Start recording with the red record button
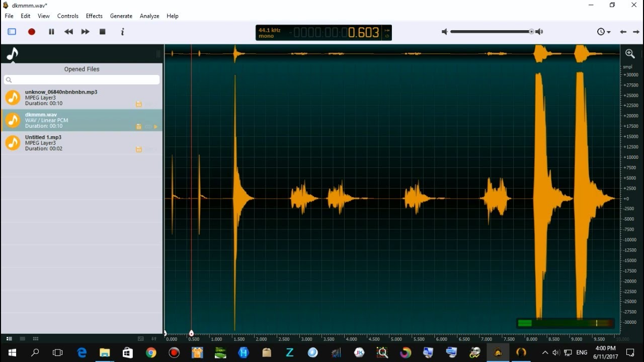Viewport: 644px width, 362px height. click(32, 32)
